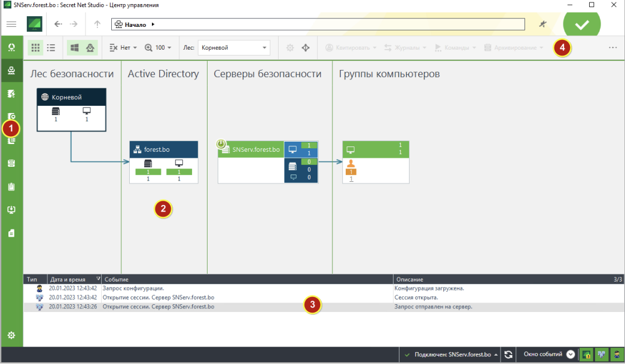Switch to tile diagram view
The image size is (625, 364).
[x=35, y=48]
